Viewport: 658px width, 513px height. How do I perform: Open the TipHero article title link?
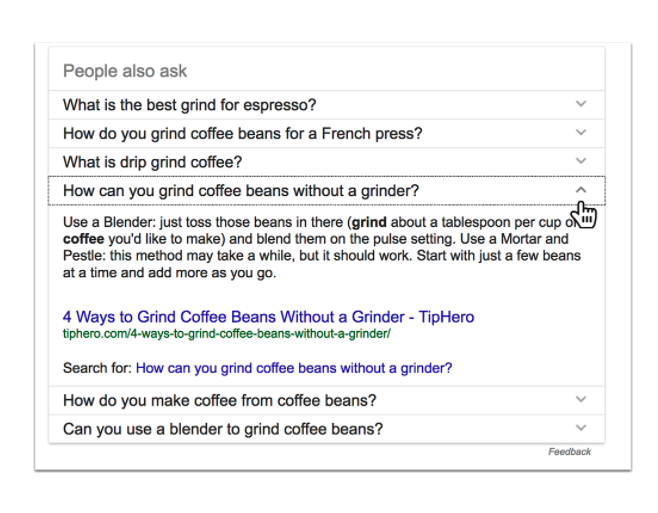(x=268, y=317)
